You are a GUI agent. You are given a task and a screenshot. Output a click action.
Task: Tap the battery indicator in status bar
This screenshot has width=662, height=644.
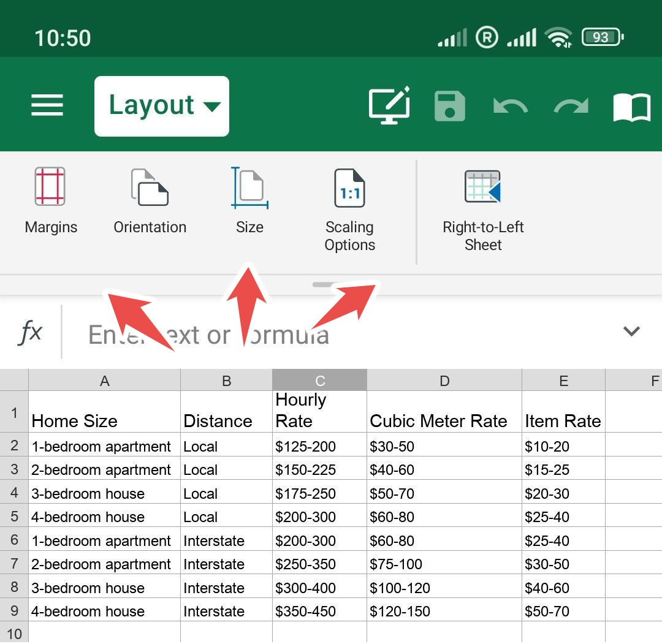pos(603,37)
